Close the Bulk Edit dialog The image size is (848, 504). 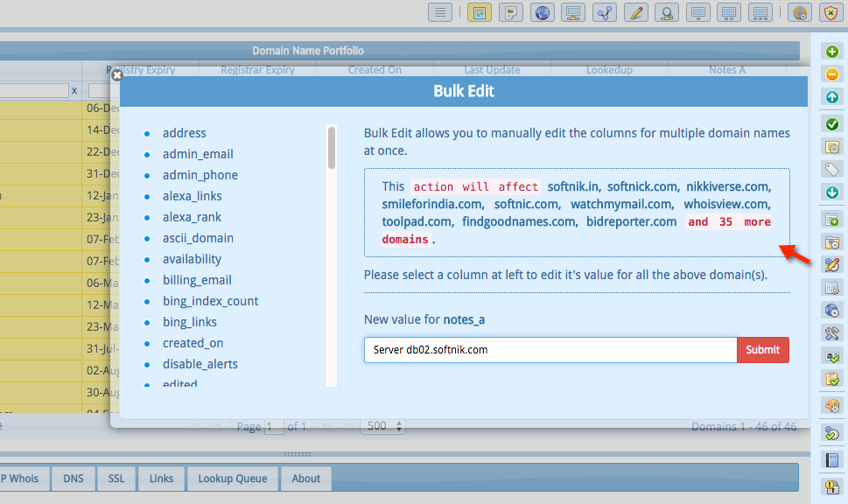(116, 76)
